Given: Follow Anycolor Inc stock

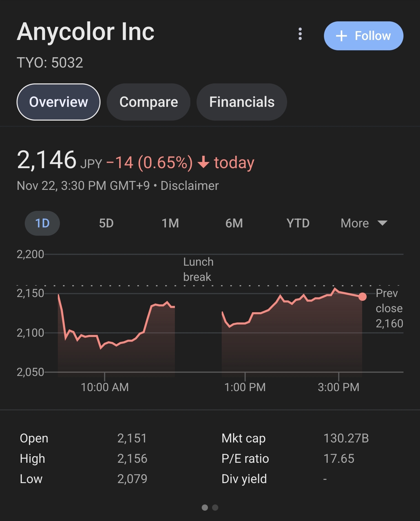Looking at the screenshot, I should (x=364, y=36).
